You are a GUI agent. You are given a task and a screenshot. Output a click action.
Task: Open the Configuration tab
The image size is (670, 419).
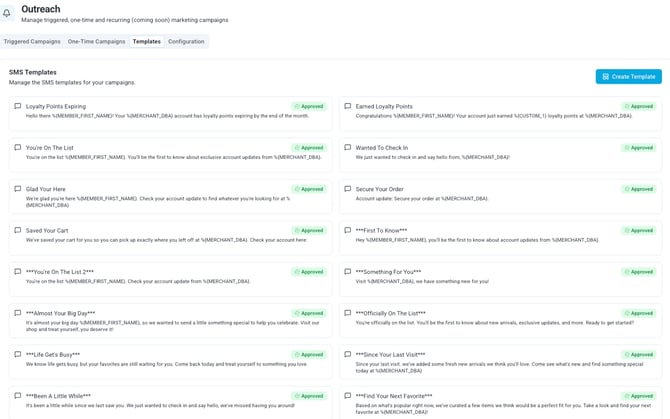point(186,41)
